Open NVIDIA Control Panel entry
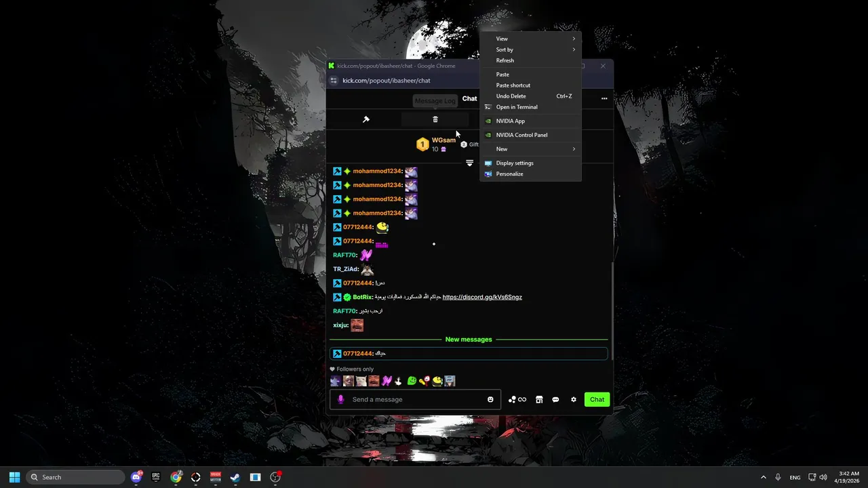 (530, 135)
